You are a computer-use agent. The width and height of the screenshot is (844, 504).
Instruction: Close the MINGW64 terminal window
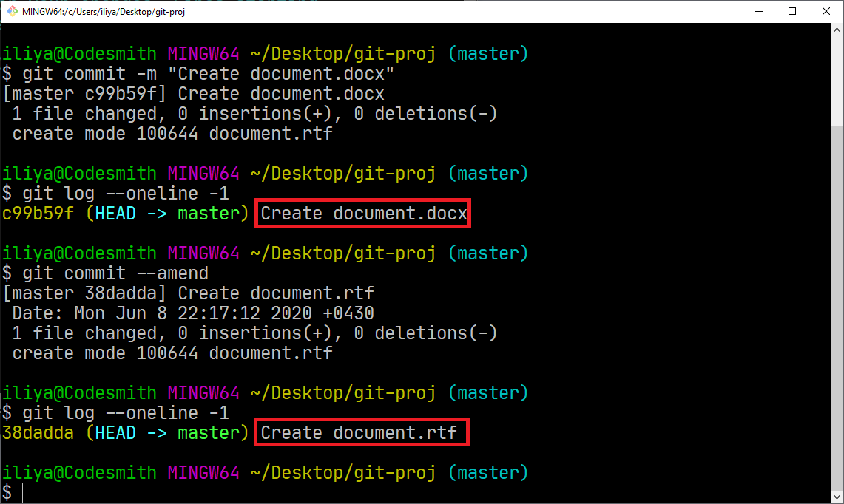tap(826, 11)
